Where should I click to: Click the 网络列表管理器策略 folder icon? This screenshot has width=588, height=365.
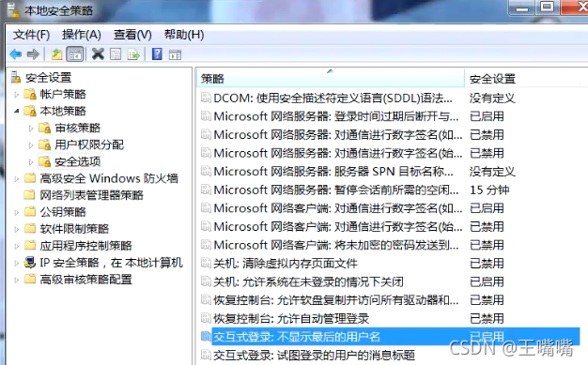pos(30,194)
